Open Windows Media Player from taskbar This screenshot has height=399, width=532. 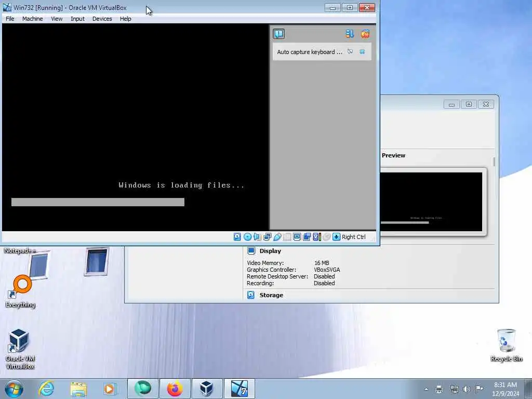pos(110,389)
